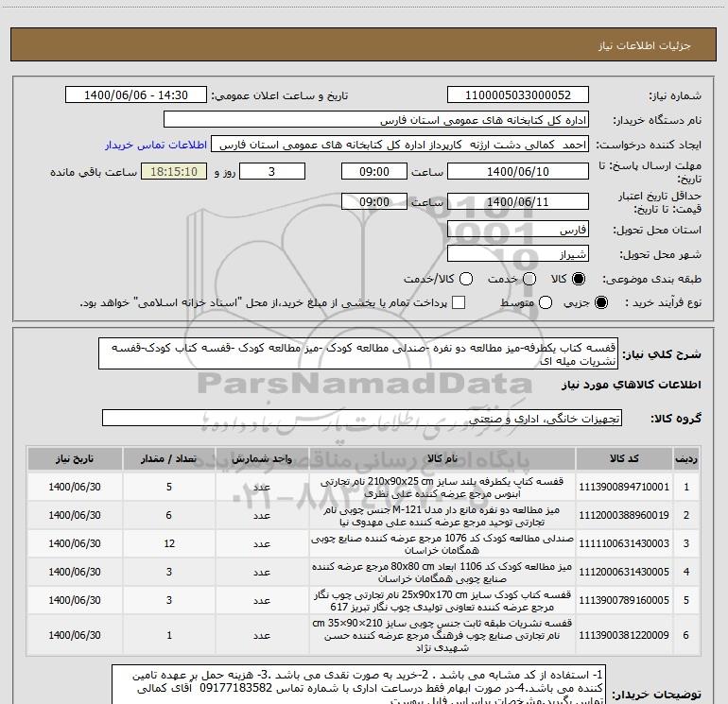Click the price validity date 1400/06/11
Screen dimensions: 728x704
click(518, 201)
